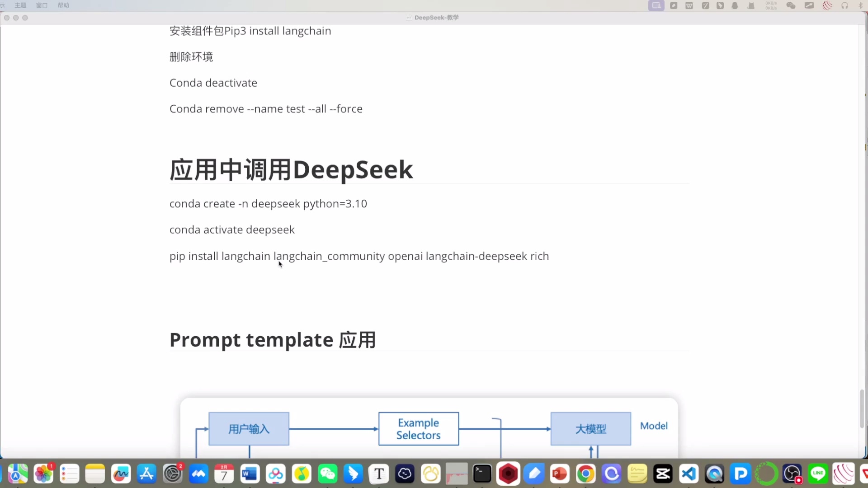868x488 pixels.
Task: Open the 帮助 menu in the menu bar
Action: pos(63,5)
